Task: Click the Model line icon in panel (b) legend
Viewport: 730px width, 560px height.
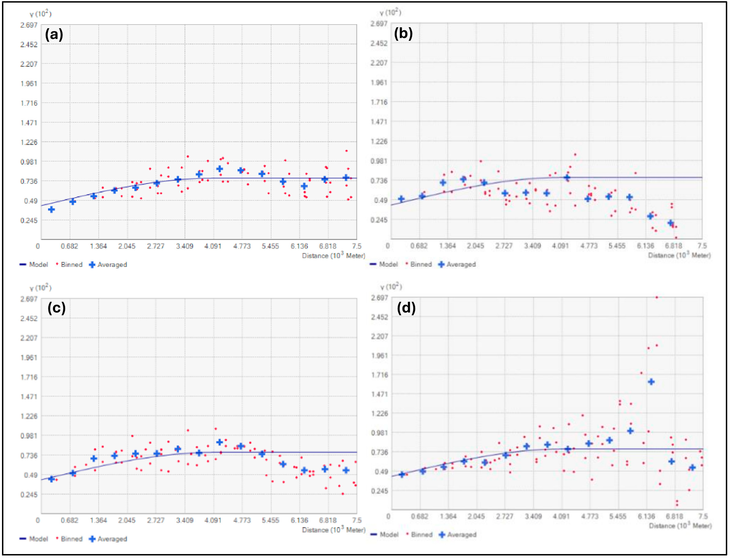Action: [x=373, y=264]
